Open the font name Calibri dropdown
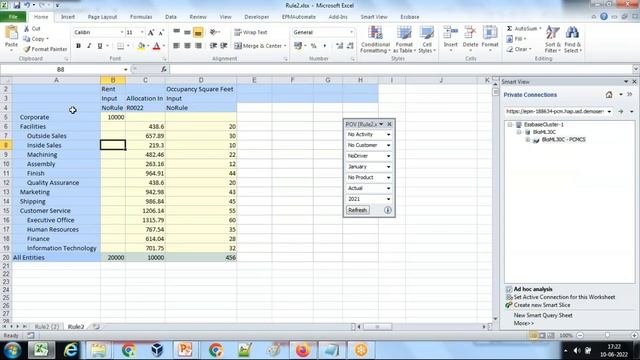The width and height of the screenshot is (640, 360). tap(122, 32)
